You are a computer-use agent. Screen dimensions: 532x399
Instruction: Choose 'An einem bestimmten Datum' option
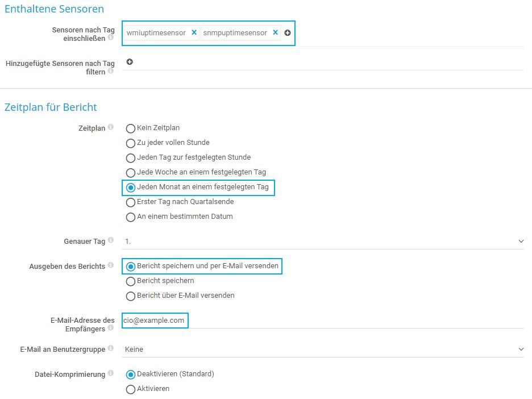tap(131, 217)
